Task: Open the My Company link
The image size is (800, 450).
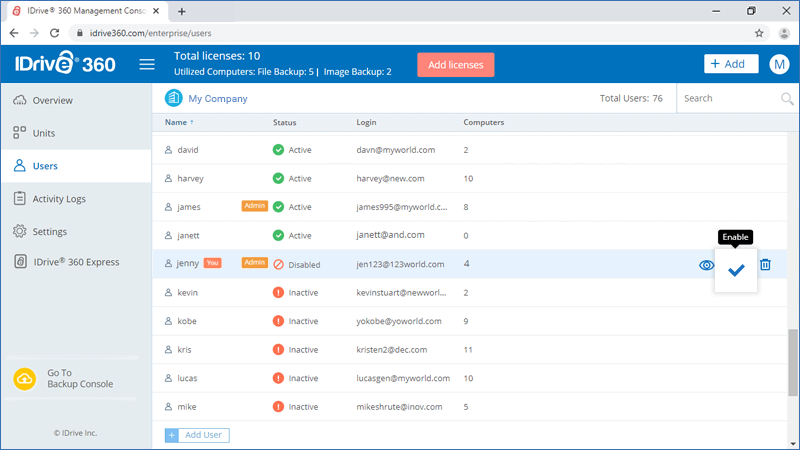Action: click(x=218, y=98)
